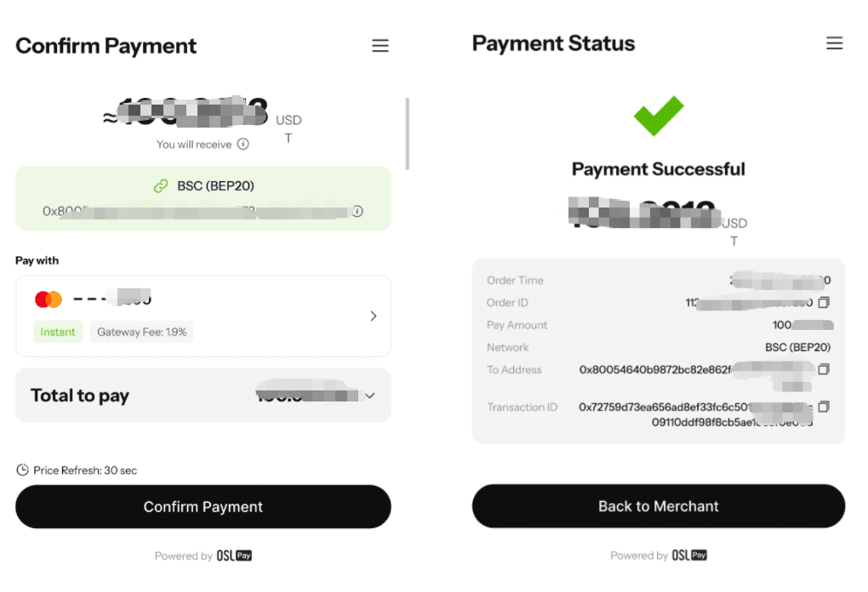Viewport: 868px width, 592px height.
Task: Copy the Order ID
Action: tap(823, 303)
